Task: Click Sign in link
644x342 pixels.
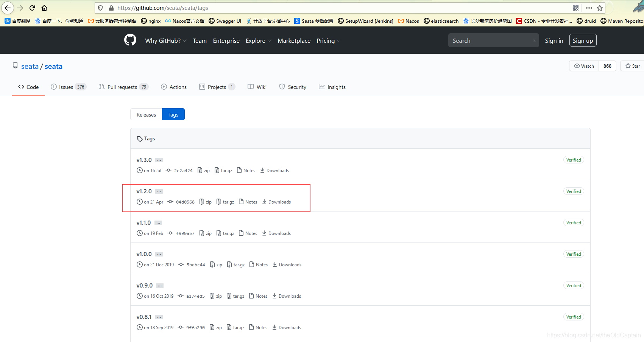Action: [x=554, y=40]
